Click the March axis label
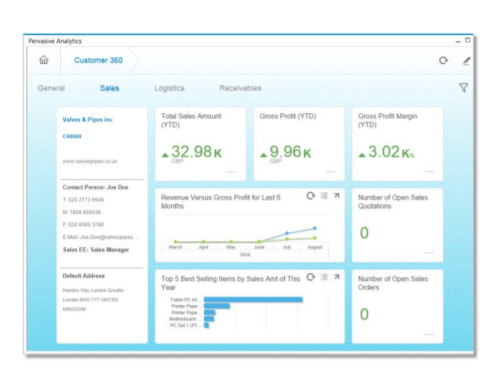499x381 pixels. pyautogui.click(x=175, y=247)
